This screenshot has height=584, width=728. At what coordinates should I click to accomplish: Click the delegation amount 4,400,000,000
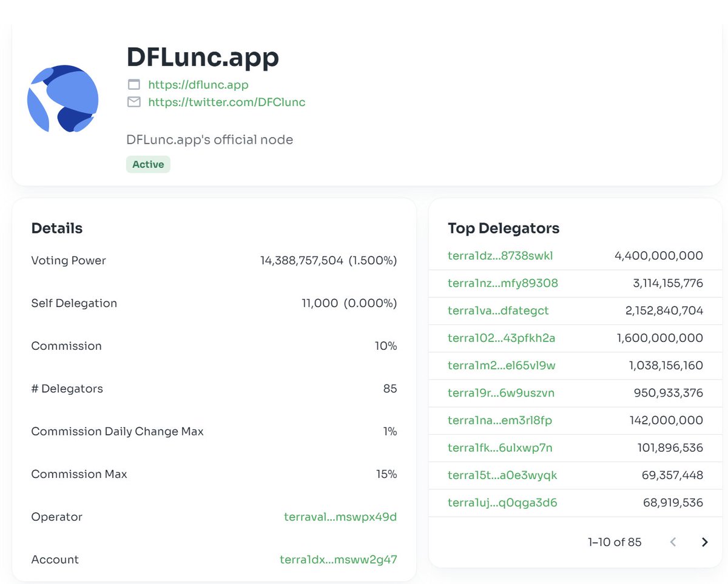659,256
